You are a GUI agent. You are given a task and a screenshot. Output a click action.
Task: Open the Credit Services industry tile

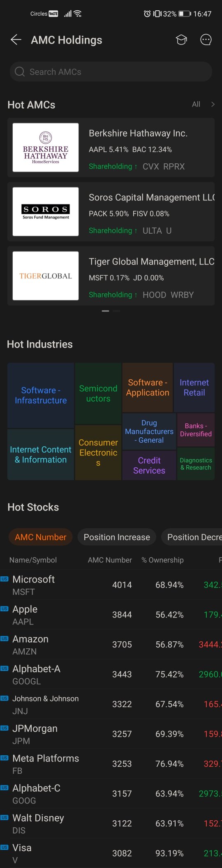click(x=149, y=465)
